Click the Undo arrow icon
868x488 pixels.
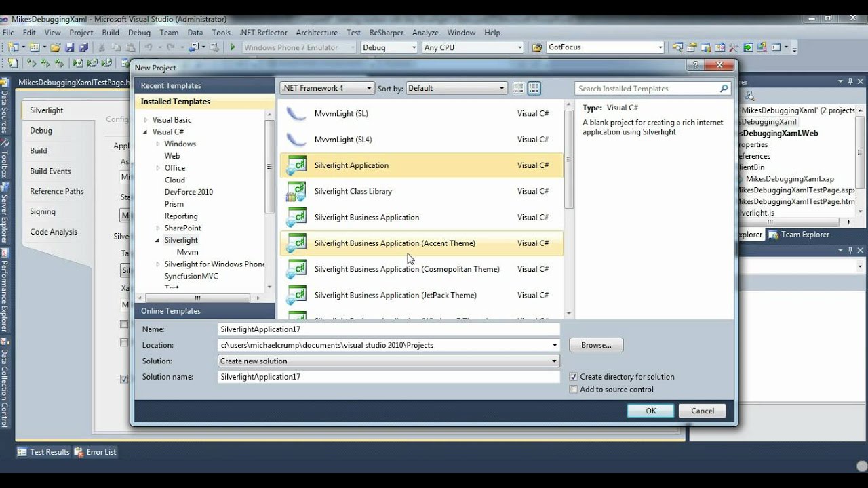pyautogui.click(x=149, y=47)
